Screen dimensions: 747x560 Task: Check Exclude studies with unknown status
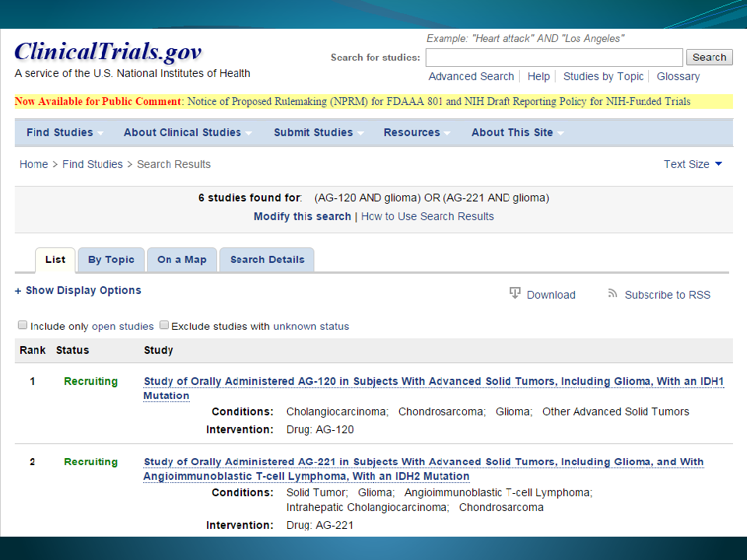click(164, 325)
